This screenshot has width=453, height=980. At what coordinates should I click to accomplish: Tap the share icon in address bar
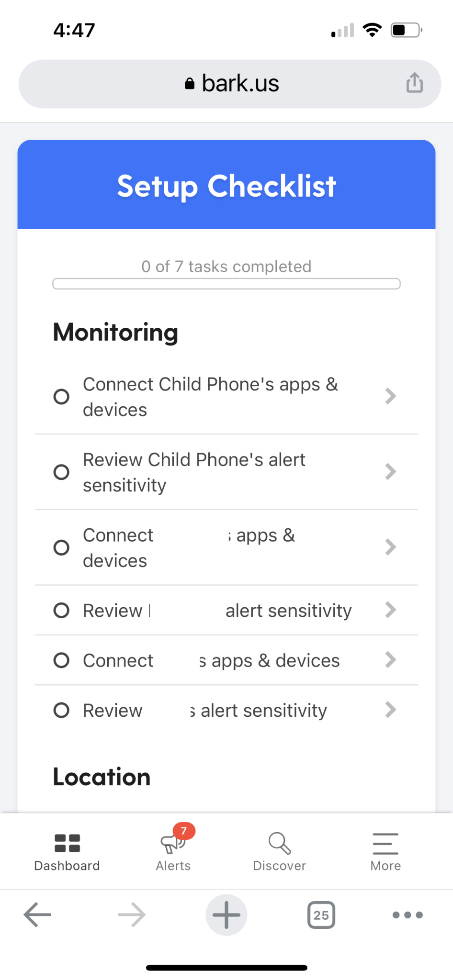tap(414, 83)
